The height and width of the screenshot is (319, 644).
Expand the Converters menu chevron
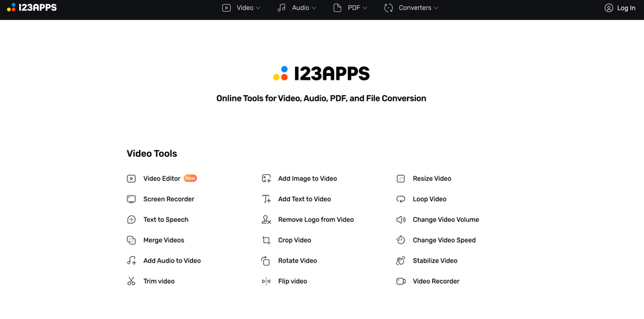pyautogui.click(x=436, y=8)
